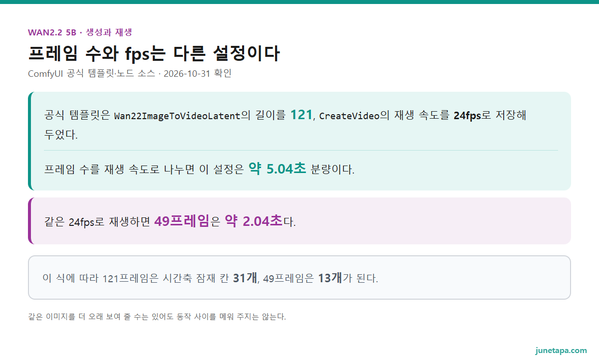Viewport: 599px width, 364px height.
Task: Click the purple '약 2.04초' value
Action: 253,221
